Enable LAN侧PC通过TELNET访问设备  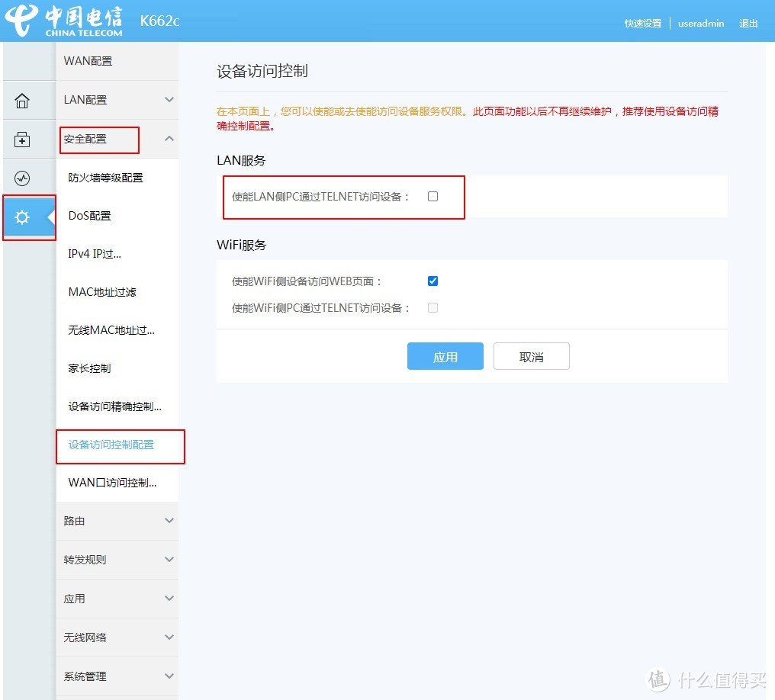click(433, 196)
